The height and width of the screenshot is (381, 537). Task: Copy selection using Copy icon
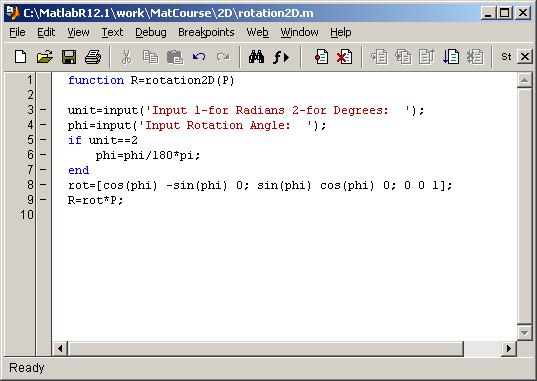click(x=150, y=57)
